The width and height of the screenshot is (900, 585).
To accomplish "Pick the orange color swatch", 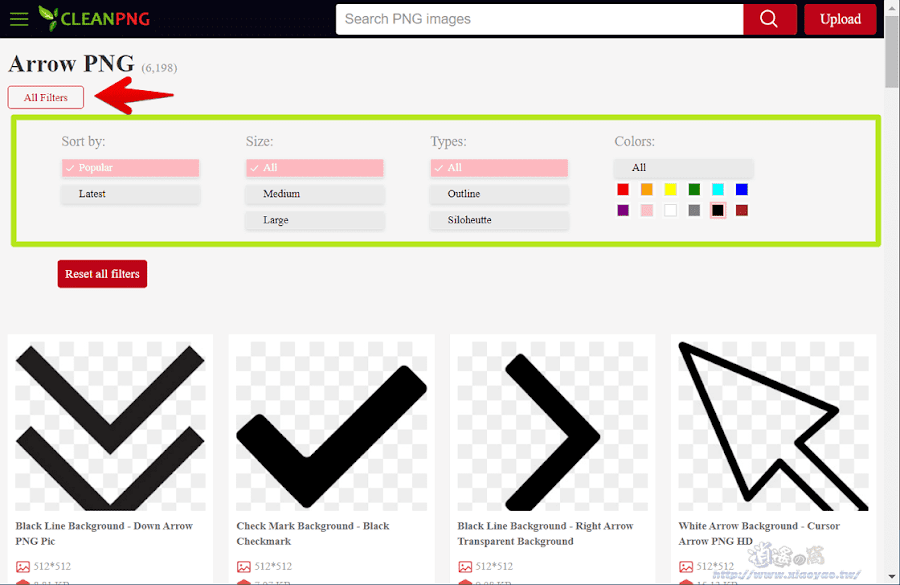I will coord(647,189).
